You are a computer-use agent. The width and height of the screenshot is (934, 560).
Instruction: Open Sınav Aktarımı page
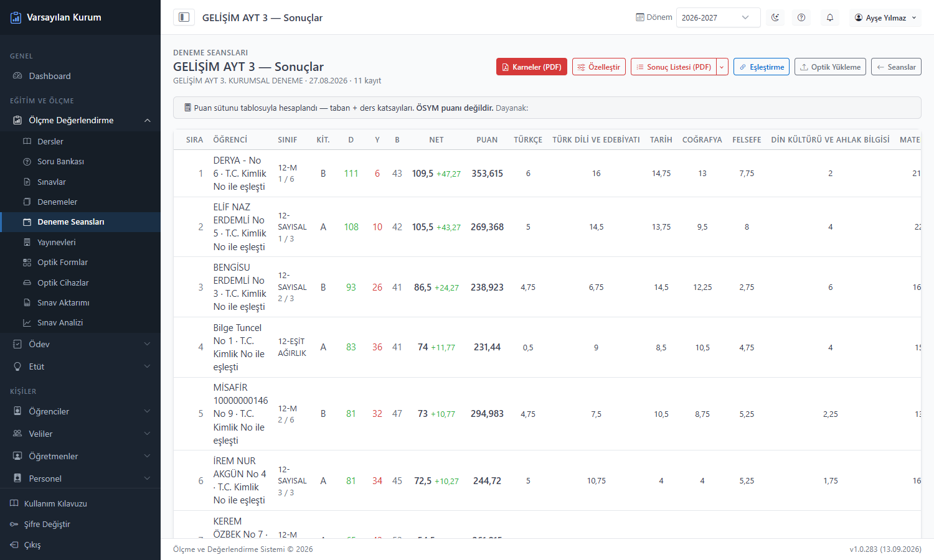(80, 302)
